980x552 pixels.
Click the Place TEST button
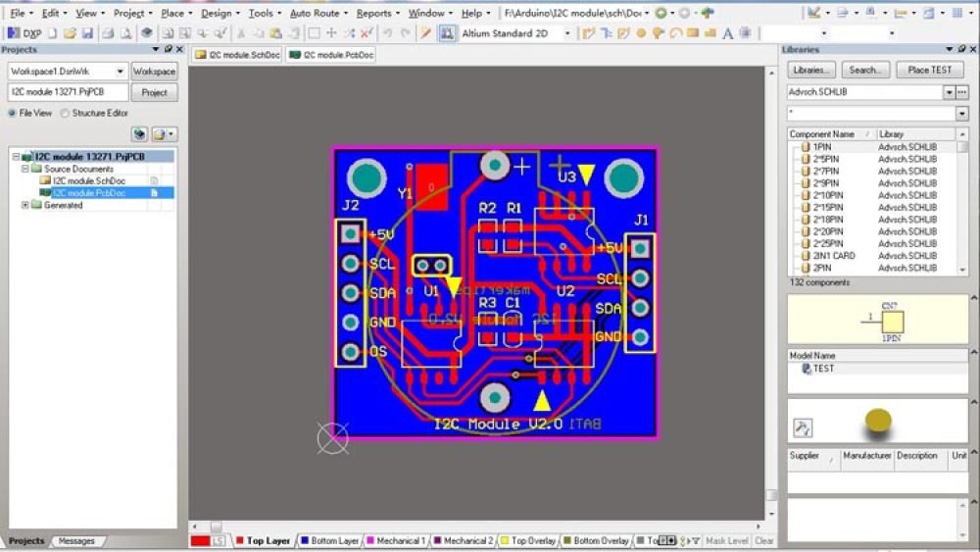coord(929,70)
